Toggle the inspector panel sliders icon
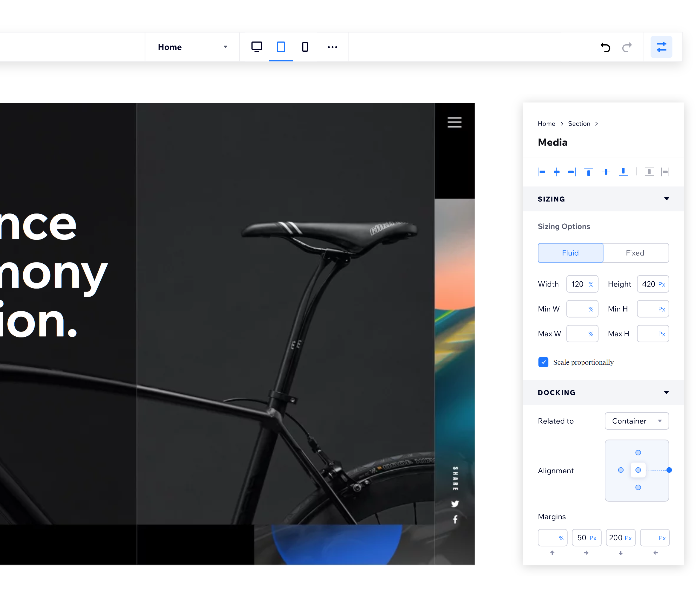 tap(661, 47)
